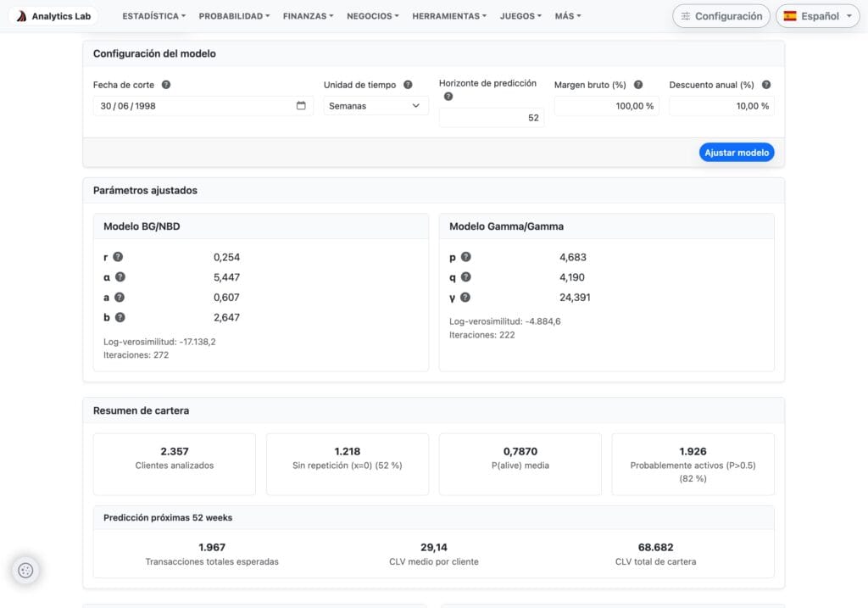Open the calendar picker in the date field
The image size is (868, 608).
tap(301, 106)
